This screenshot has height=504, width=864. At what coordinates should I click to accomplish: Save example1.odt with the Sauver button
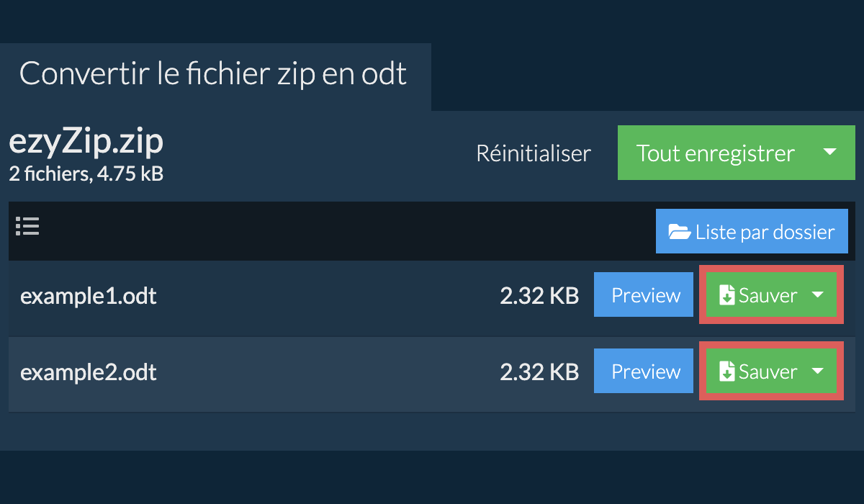tap(765, 294)
